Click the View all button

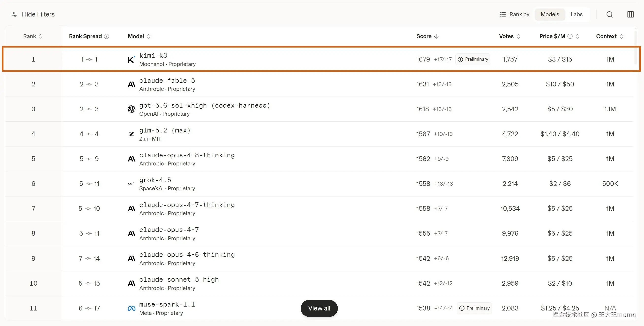[319, 308]
